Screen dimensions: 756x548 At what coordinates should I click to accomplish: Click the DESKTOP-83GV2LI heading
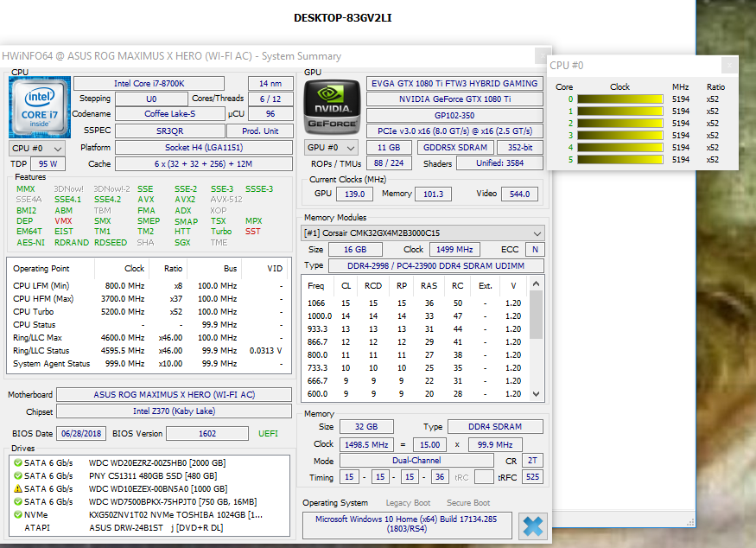343,18
